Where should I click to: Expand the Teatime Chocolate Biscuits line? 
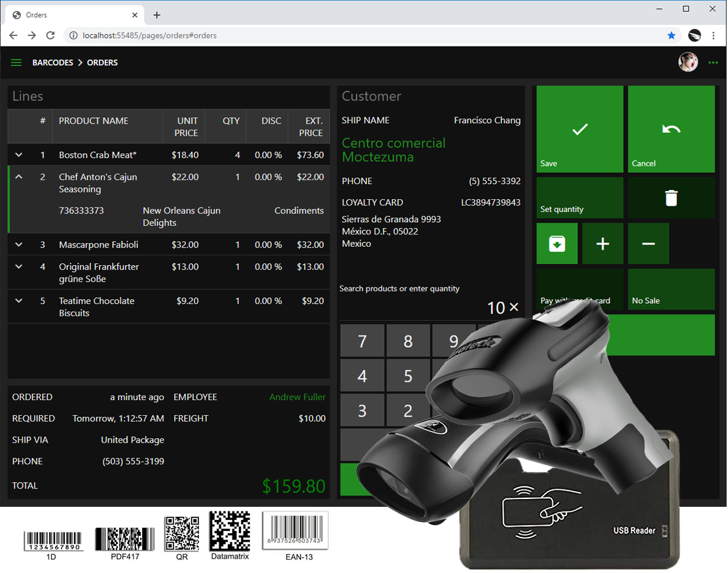click(19, 301)
